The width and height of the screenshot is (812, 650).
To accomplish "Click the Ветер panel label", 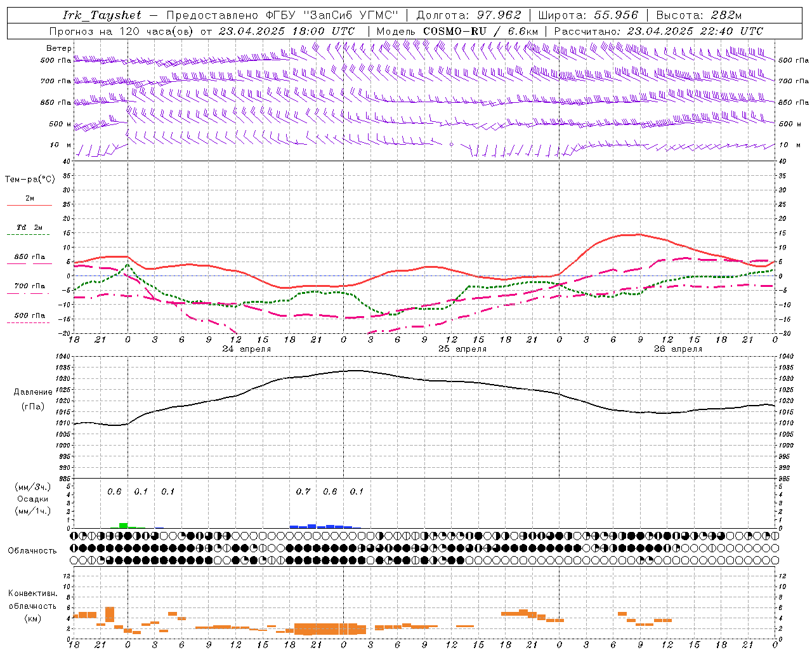I will coord(59,48).
